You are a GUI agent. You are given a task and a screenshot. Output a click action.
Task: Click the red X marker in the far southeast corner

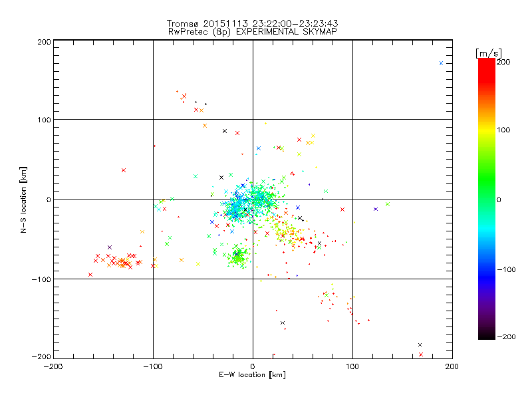[421, 354]
